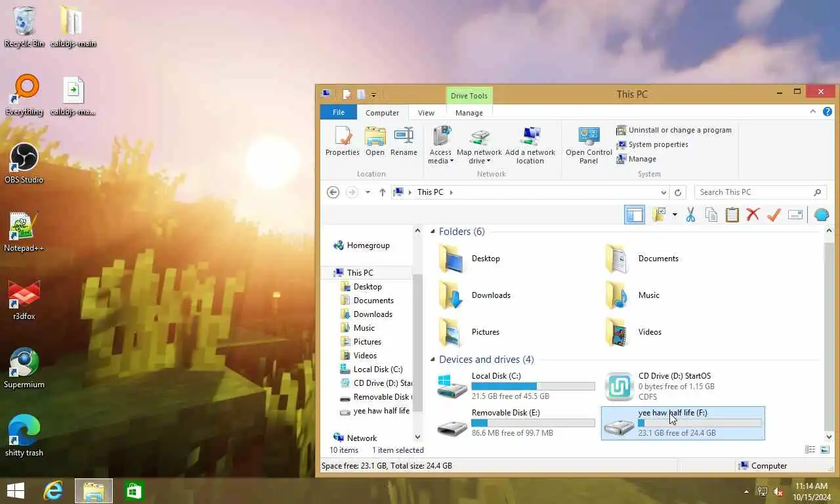Open the folder options dropdown arrow
Viewport: 840px width, 504px height.
tap(674, 215)
